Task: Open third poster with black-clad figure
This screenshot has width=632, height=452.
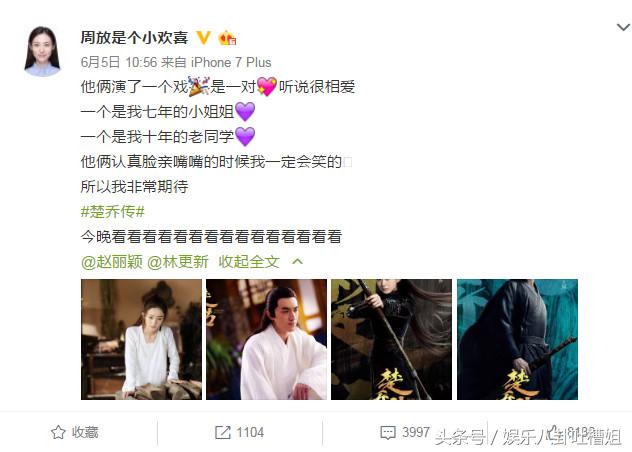Action: tap(391, 340)
